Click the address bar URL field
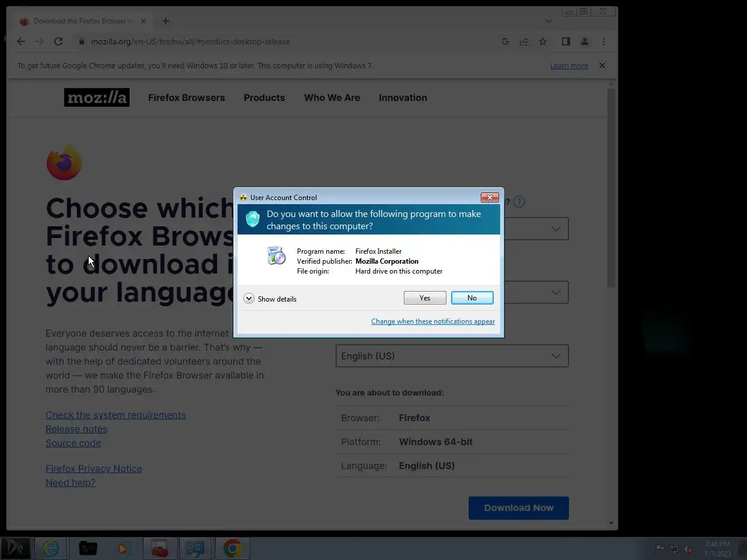747x560 pixels. point(286,41)
